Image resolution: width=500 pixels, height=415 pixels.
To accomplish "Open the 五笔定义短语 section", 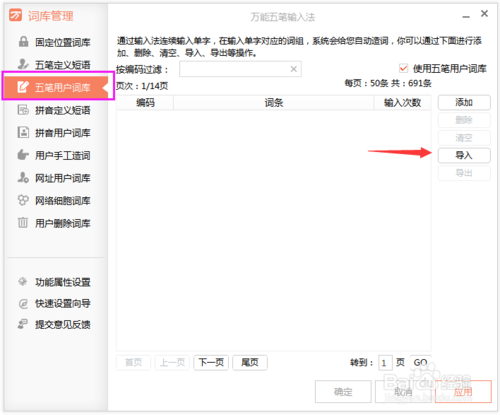I will 55,64.
